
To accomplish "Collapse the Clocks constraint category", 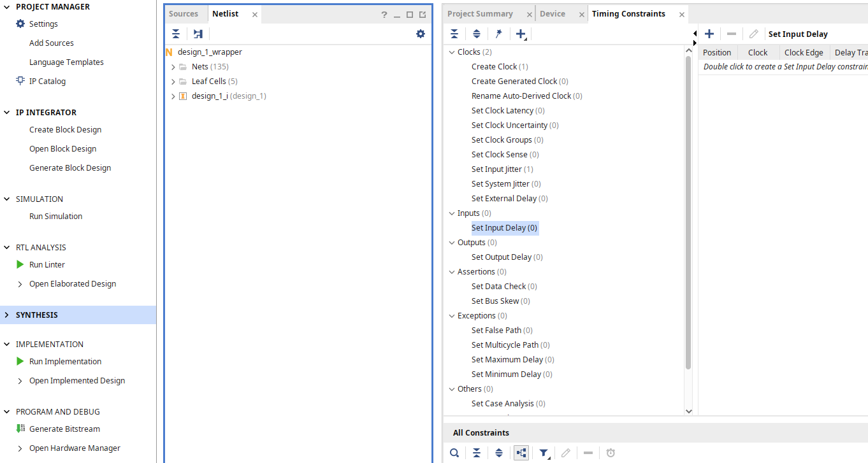I will tap(452, 52).
